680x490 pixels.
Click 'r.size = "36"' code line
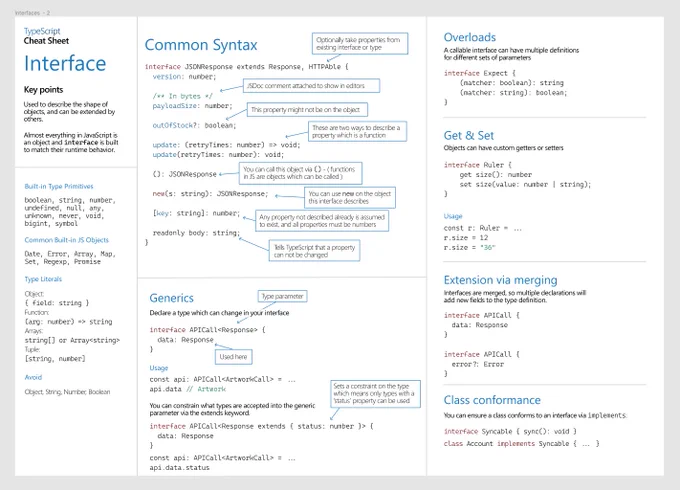pos(470,248)
